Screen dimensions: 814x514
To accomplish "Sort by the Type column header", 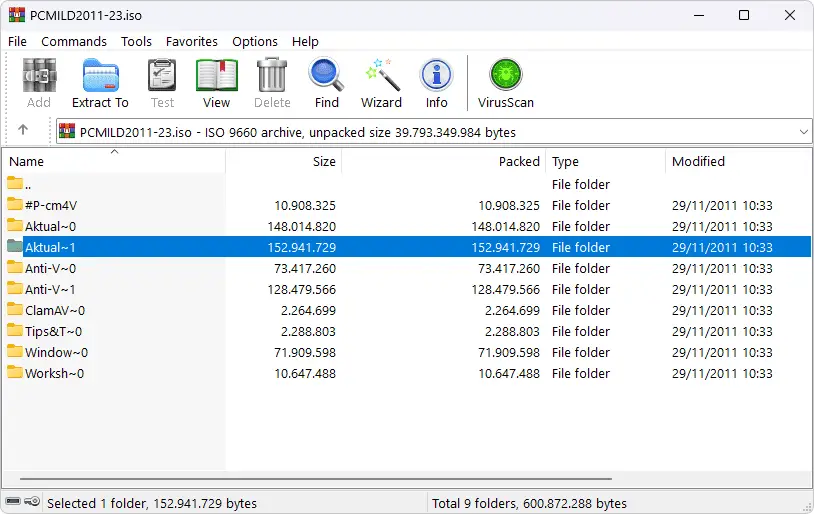I will click(x=605, y=161).
